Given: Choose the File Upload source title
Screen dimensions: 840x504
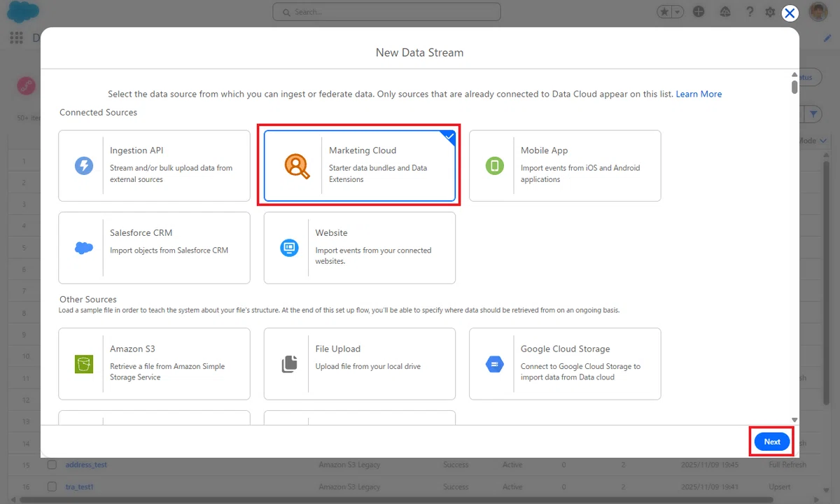Looking at the screenshot, I should (338, 349).
